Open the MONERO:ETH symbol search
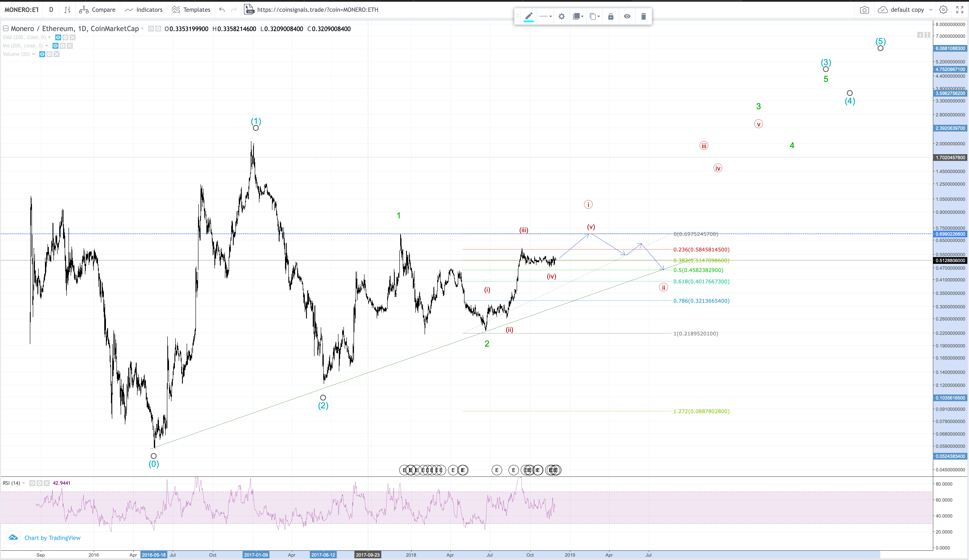This screenshot has height=560, width=969. coord(21,10)
